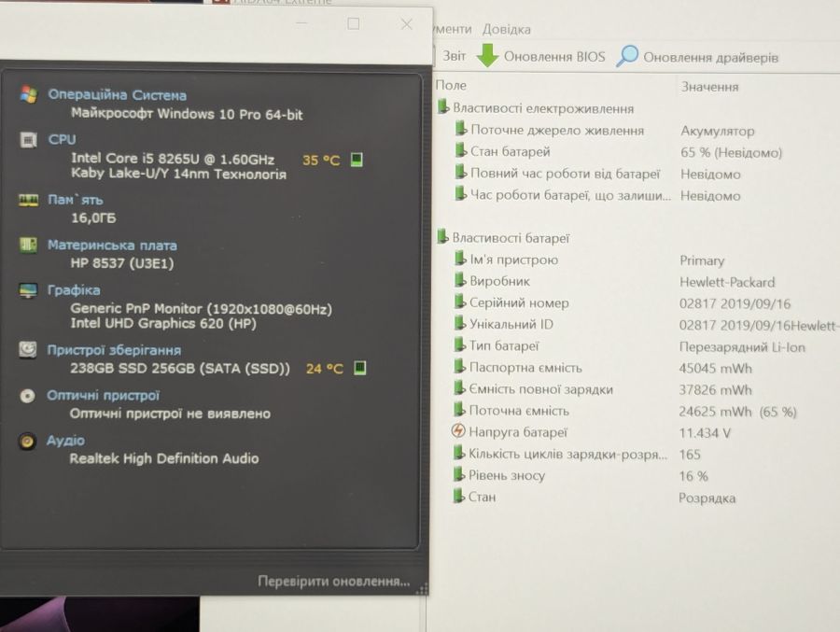This screenshot has width=840, height=632.
Task: Click magnifier Оновлення драйверів icon
Action: pyautogui.click(x=627, y=56)
